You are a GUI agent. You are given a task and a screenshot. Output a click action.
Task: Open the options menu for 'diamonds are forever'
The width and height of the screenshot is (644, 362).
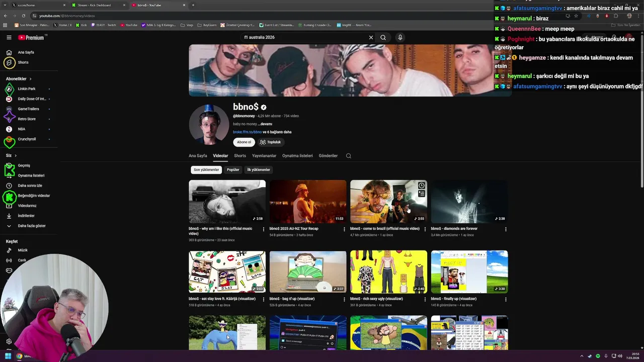[506, 229]
